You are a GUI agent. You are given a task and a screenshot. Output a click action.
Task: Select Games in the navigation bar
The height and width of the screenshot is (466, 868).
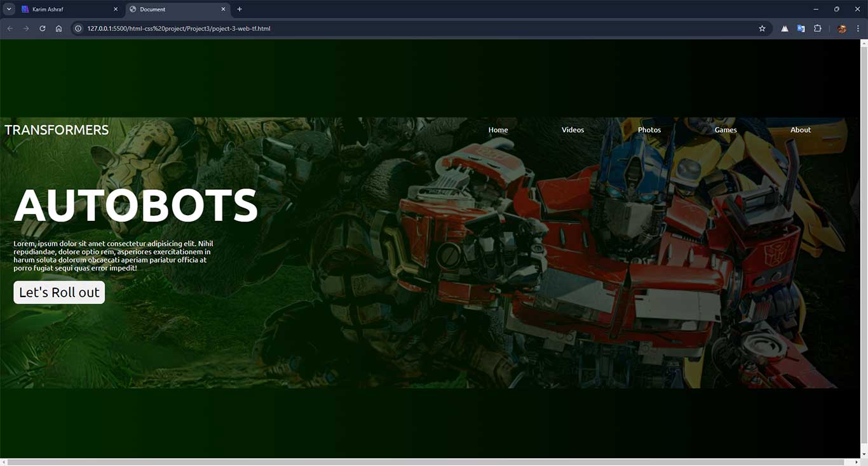725,130
